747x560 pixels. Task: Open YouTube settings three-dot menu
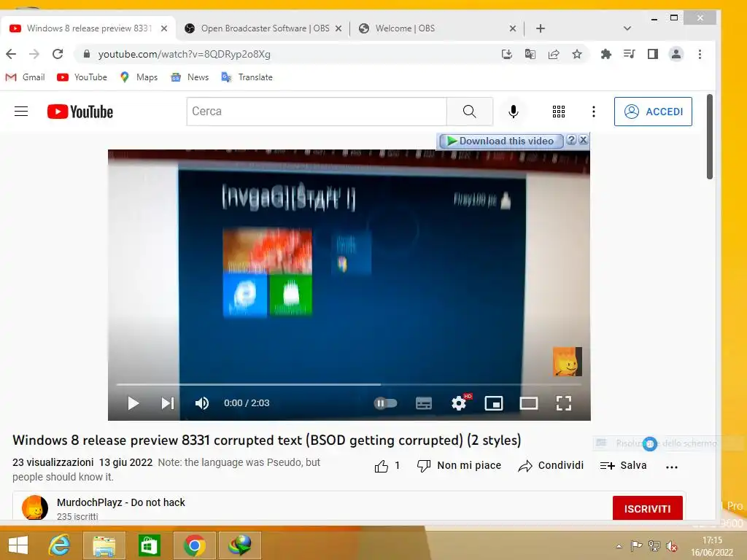point(594,112)
